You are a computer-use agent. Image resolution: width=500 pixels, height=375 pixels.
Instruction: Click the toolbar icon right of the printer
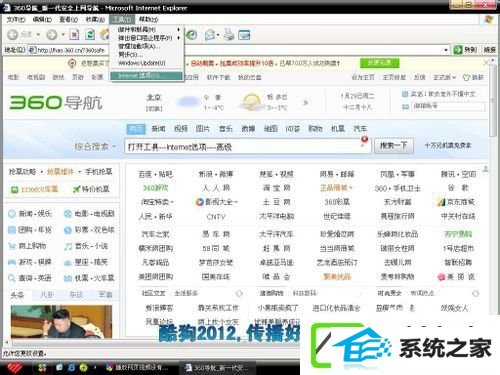click(x=244, y=35)
